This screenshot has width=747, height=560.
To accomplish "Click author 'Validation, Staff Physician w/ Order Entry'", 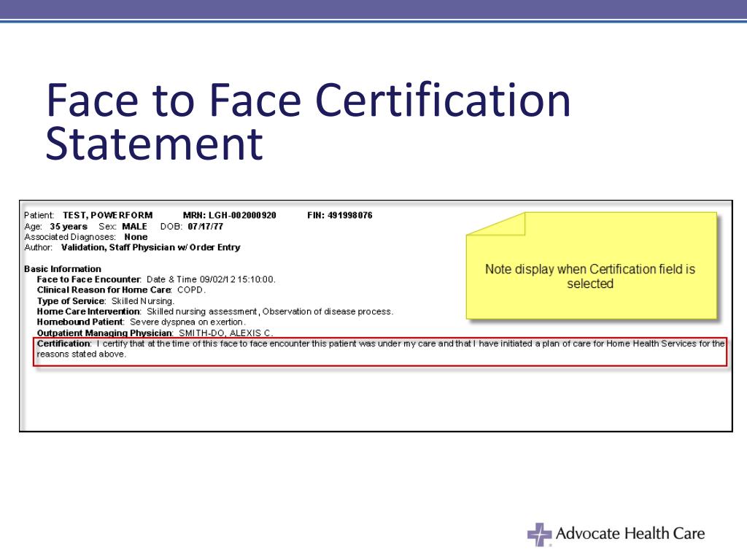I will pyautogui.click(x=150, y=248).
